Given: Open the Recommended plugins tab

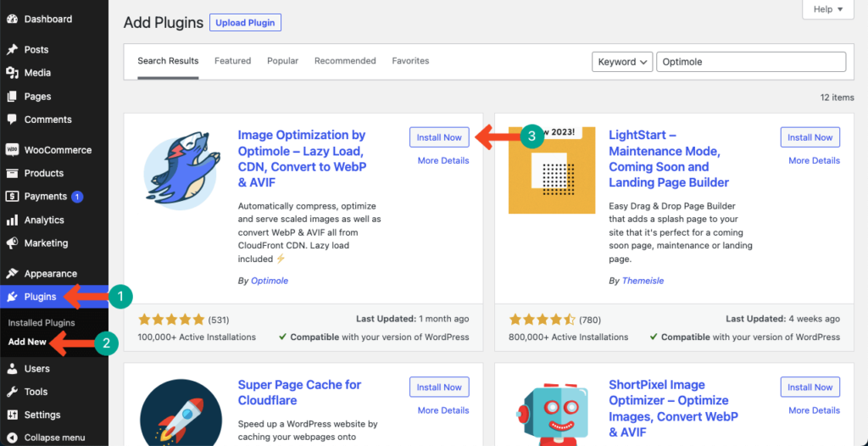Looking at the screenshot, I should 345,61.
